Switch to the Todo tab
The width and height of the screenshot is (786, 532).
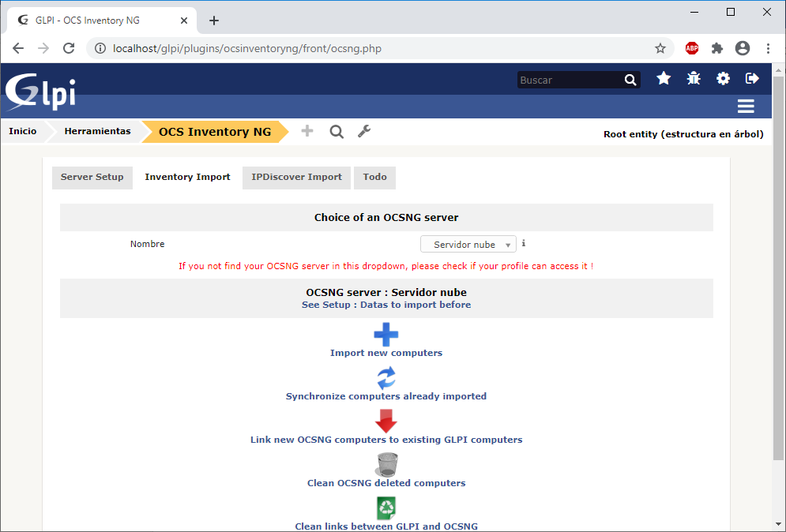pos(374,178)
